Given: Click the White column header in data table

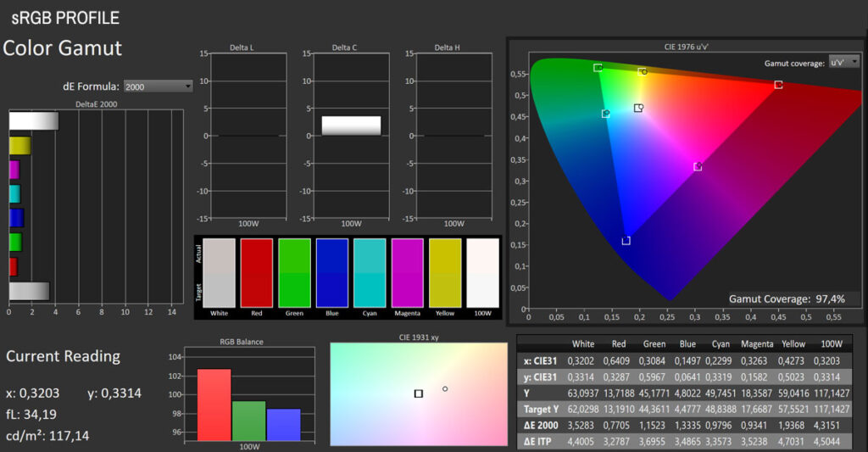Looking at the screenshot, I should pyautogui.click(x=583, y=344).
